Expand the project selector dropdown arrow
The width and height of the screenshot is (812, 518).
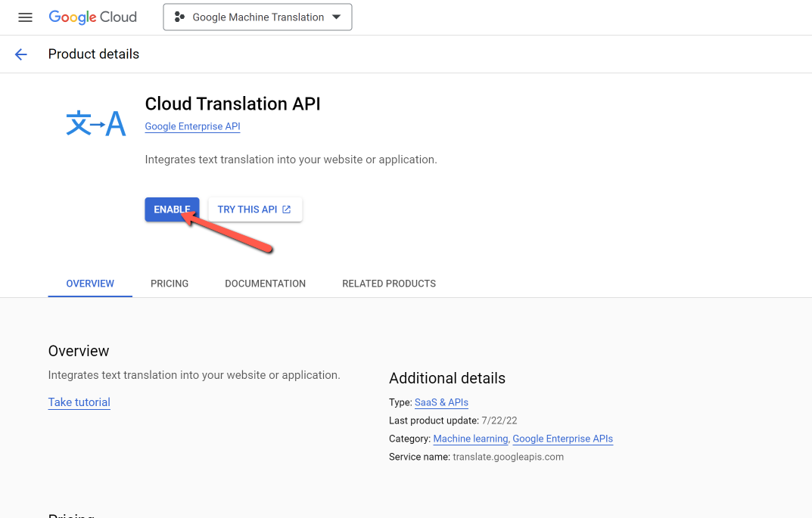pyautogui.click(x=337, y=17)
